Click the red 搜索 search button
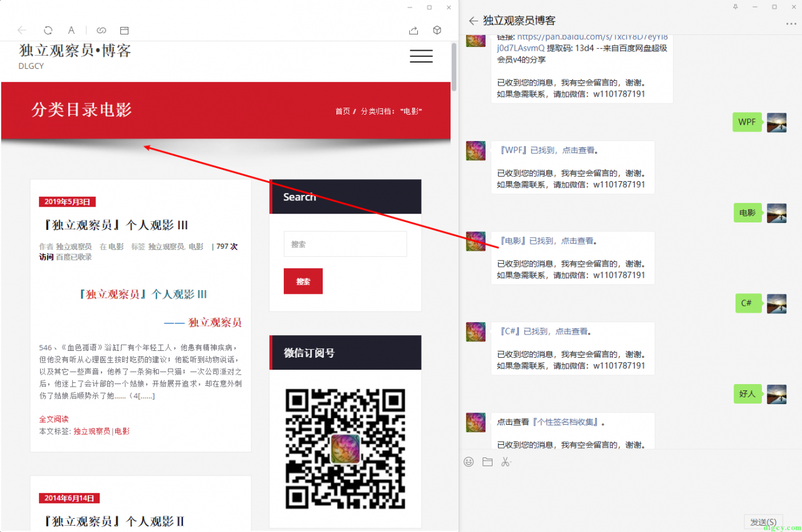This screenshot has width=802, height=532. [303, 281]
